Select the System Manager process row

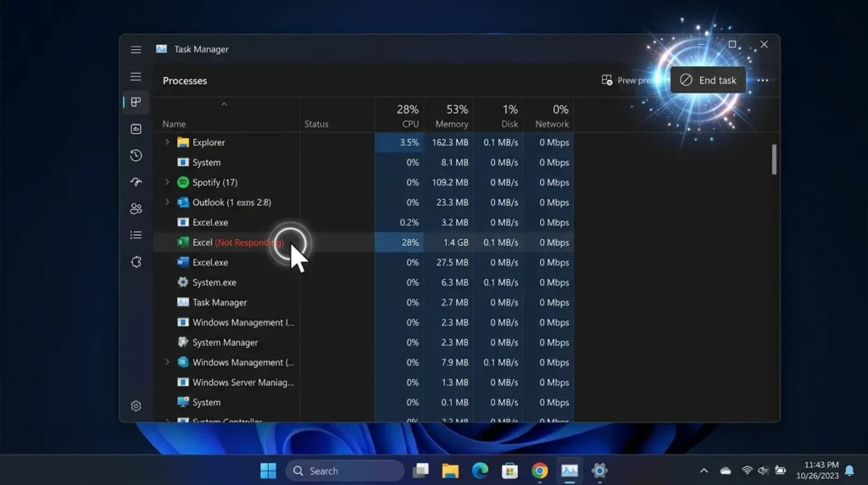(363, 343)
